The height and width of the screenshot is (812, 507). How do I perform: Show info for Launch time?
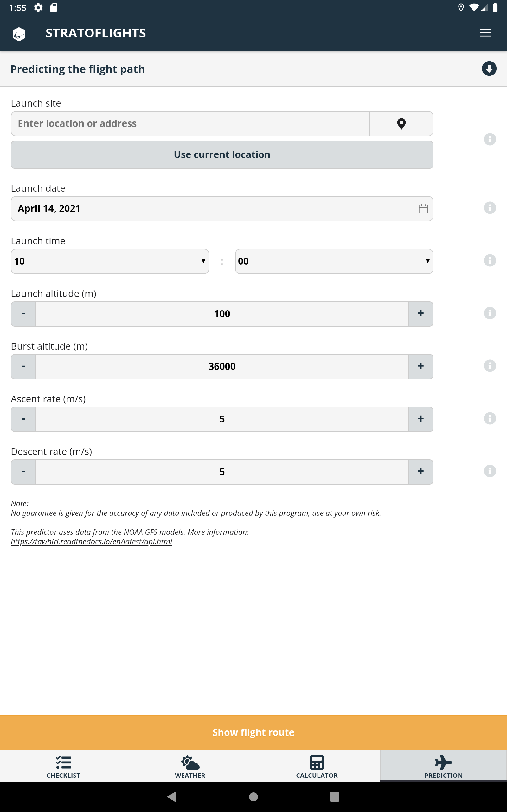(x=490, y=260)
